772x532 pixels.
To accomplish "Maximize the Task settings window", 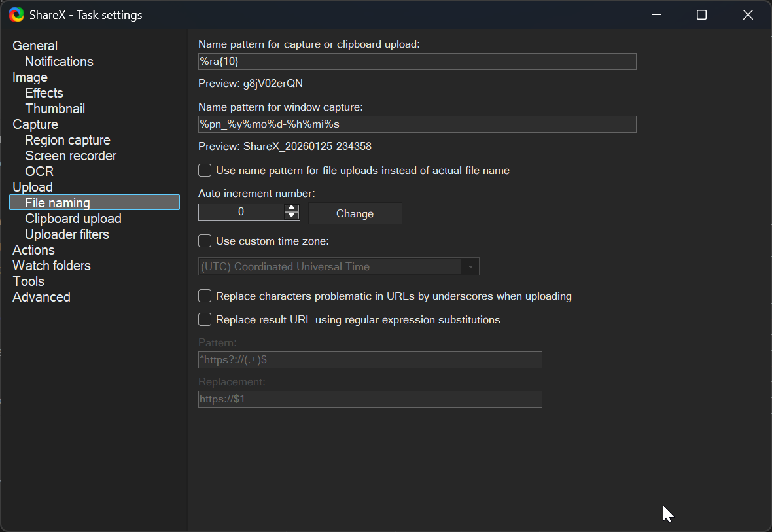I will pos(701,14).
